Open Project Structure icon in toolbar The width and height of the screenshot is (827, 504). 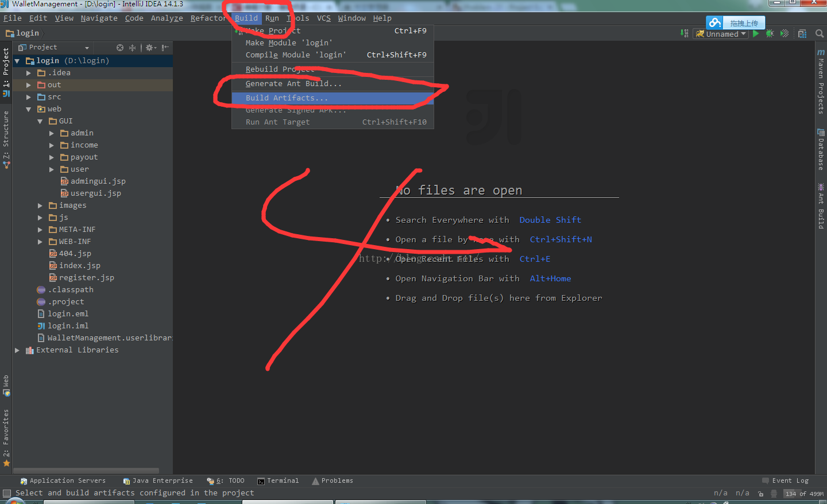point(802,34)
